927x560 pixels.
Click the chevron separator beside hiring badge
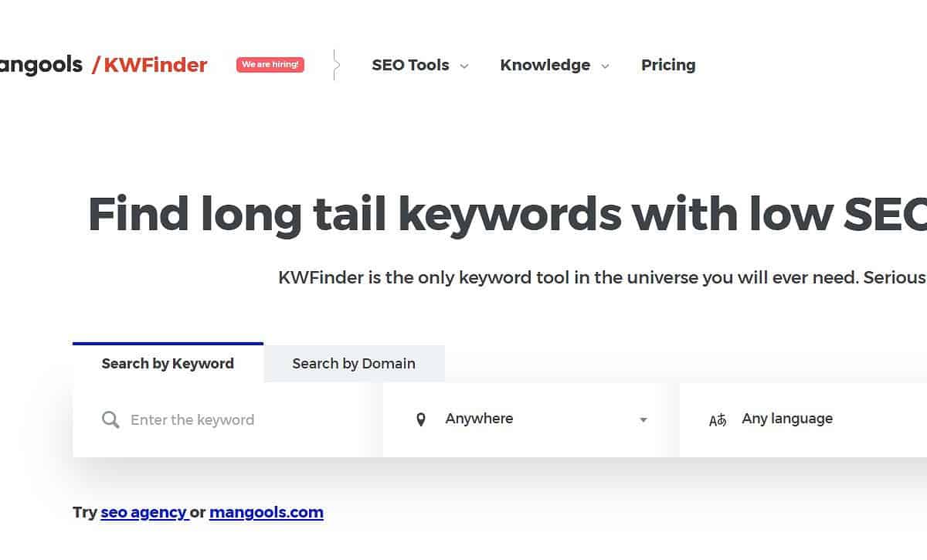(335, 65)
